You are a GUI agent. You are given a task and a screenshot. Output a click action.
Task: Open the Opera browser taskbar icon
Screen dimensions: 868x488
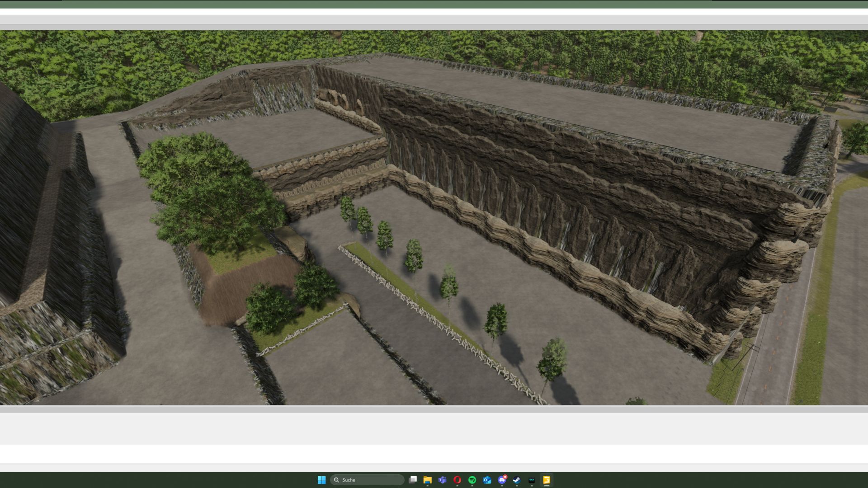pyautogui.click(x=457, y=480)
